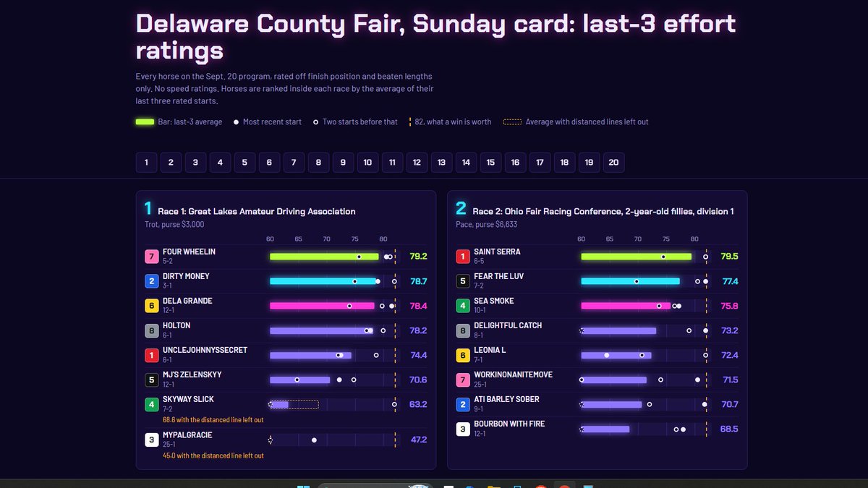Open race 17 from the number row
This screenshot has width=868, height=488.
[540, 163]
